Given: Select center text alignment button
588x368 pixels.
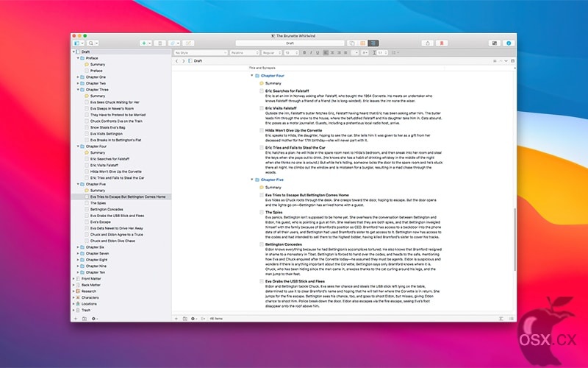Looking at the screenshot, I should (332, 52).
